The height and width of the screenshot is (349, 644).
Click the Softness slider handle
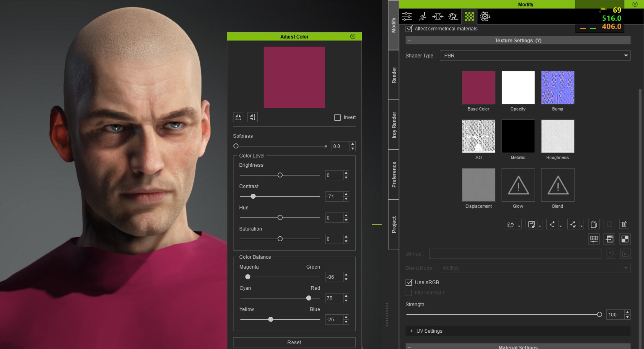click(x=236, y=146)
